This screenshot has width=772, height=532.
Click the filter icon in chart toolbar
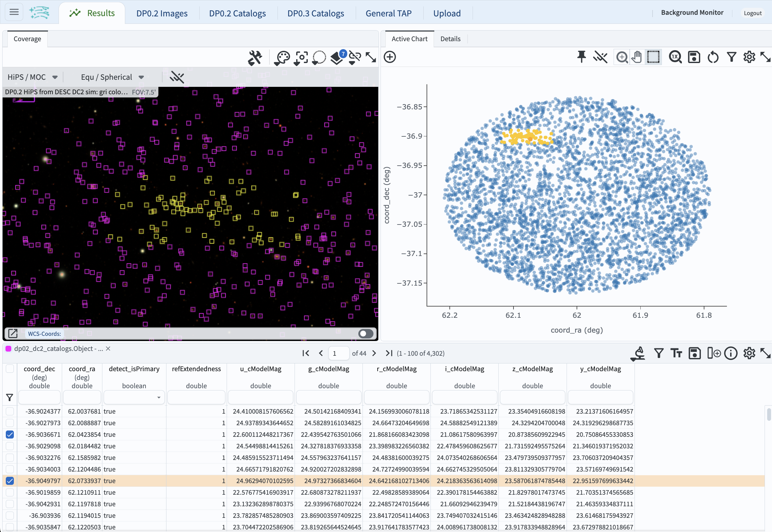coord(731,57)
